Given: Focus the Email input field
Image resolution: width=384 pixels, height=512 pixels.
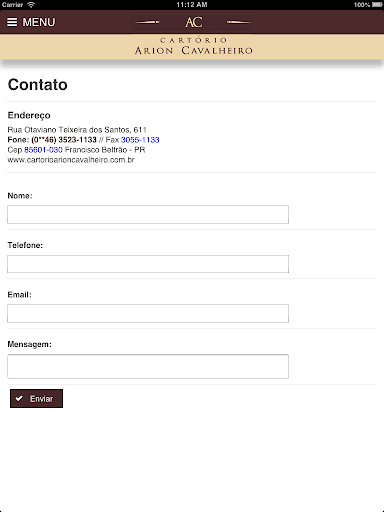Looking at the screenshot, I should [x=148, y=313].
